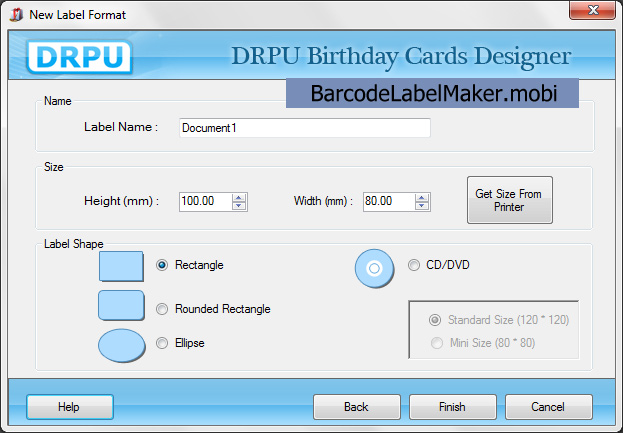Click Finish to create the label

(453, 407)
